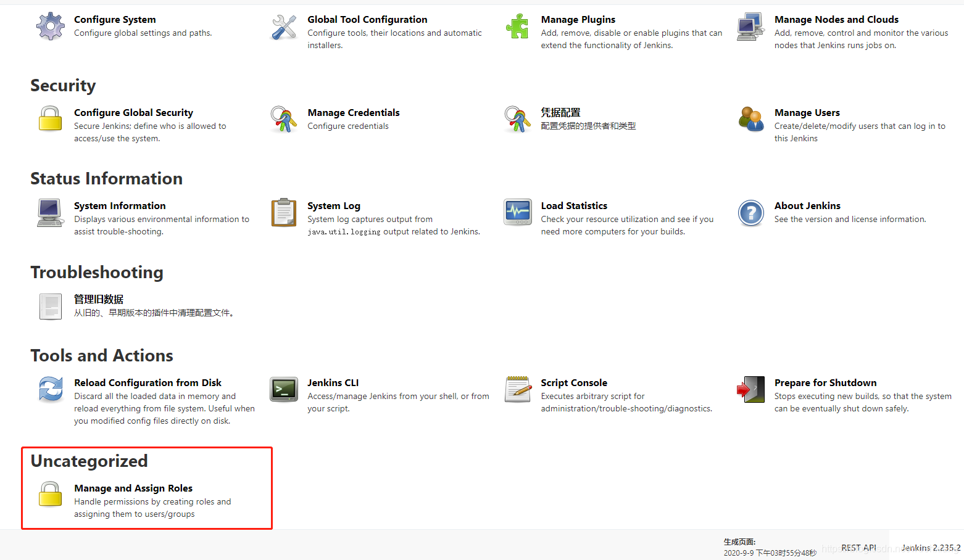Screen dimensions: 964x560
Task: Click the Troubleshooting section heading
Action: point(97,273)
